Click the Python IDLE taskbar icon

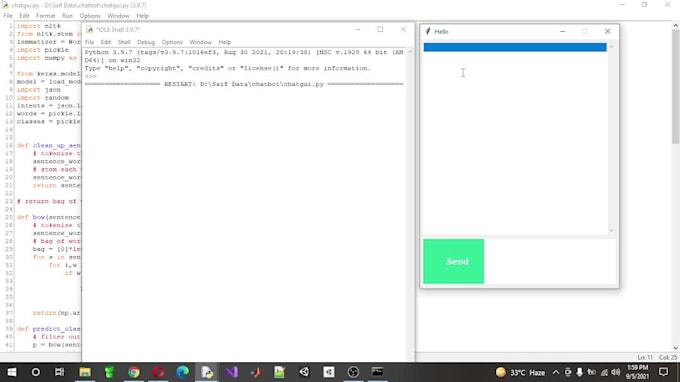(207, 372)
